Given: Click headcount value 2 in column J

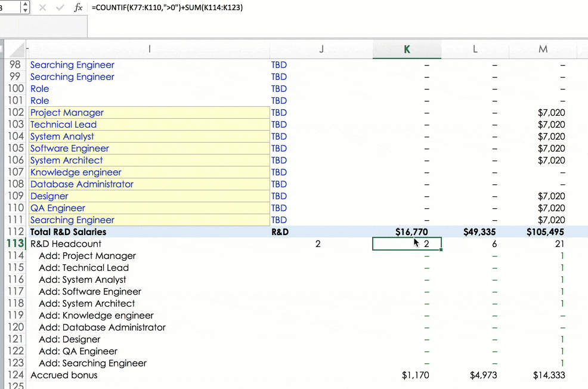Looking at the screenshot, I should coord(318,244).
